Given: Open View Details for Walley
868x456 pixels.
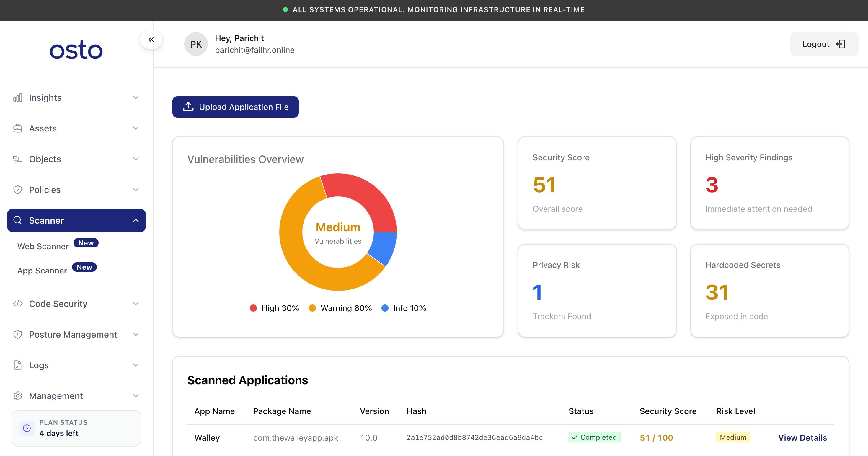Looking at the screenshot, I should pyautogui.click(x=802, y=437).
